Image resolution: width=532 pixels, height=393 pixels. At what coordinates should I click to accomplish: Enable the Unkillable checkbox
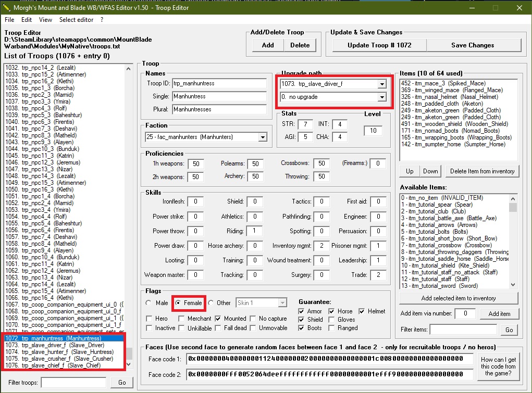tap(181, 328)
